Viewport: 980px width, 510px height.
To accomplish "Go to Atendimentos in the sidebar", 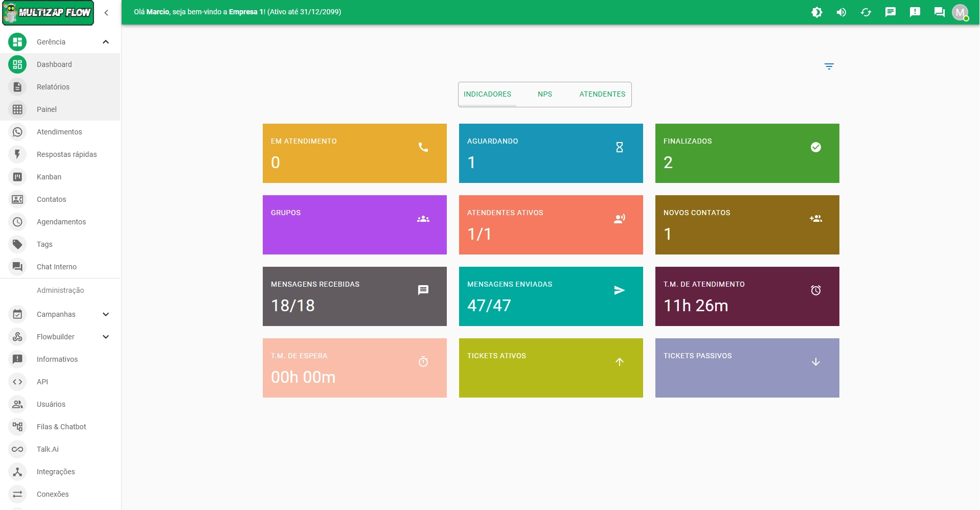I will [x=59, y=132].
